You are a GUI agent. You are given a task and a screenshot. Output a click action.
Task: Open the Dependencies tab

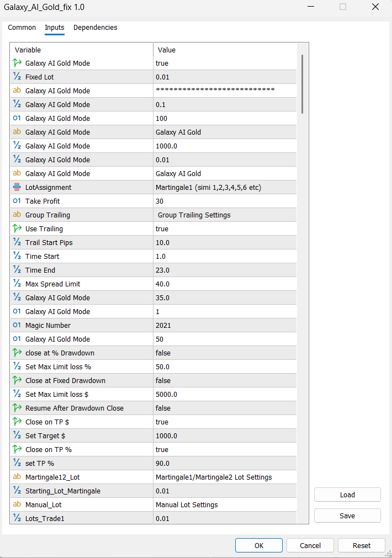pos(95,28)
